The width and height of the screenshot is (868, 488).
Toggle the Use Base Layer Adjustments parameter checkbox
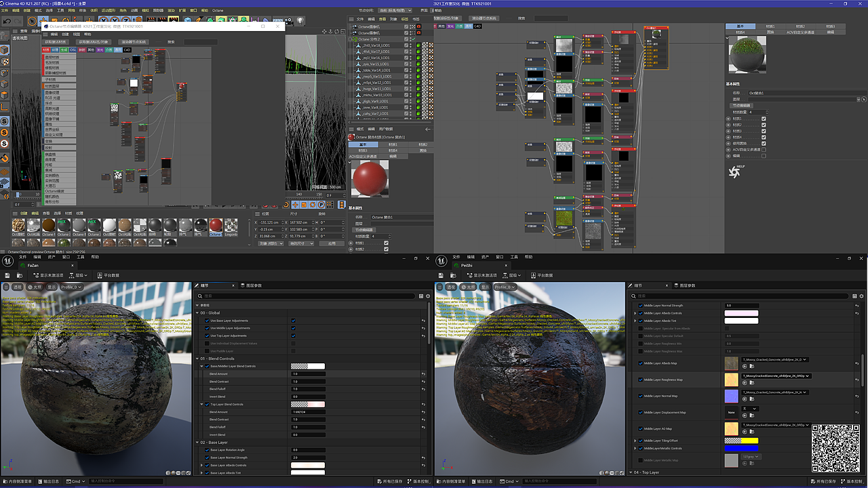tap(207, 321)
